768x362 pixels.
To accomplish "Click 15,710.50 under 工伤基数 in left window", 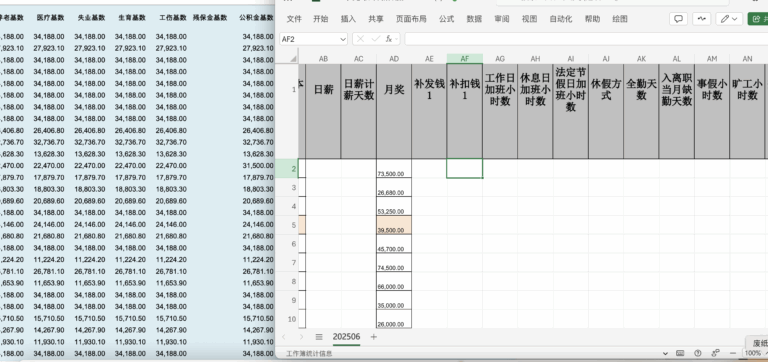I will [171, 319].
